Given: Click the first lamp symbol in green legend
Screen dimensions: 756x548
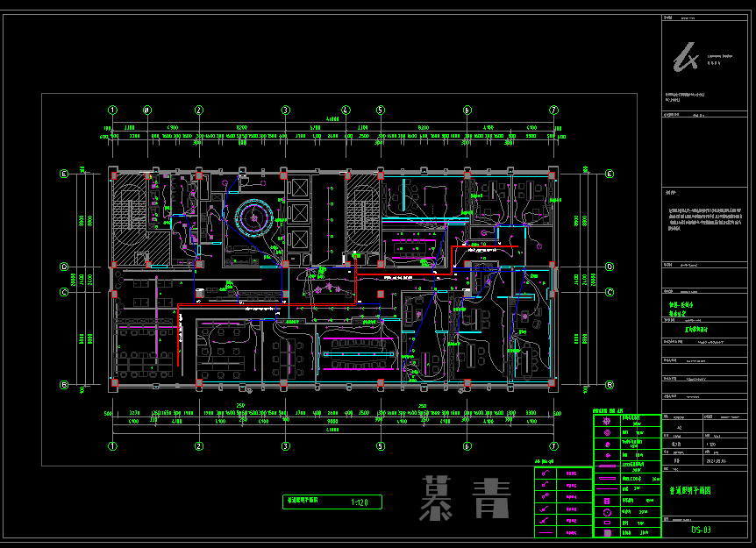Looking at the screenshot, I should click(606, 420).
